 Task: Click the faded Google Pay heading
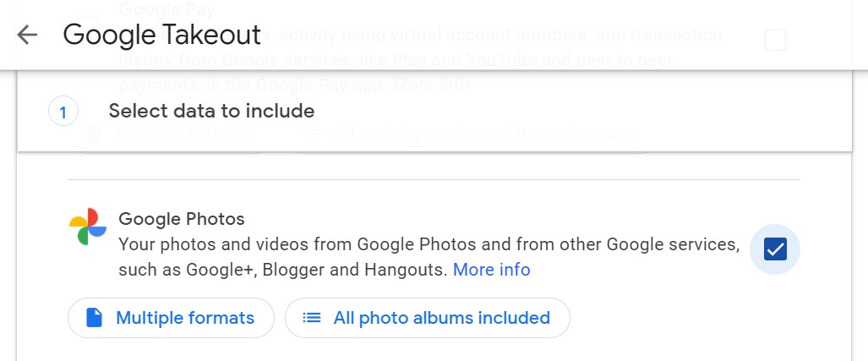coord(167,9)
